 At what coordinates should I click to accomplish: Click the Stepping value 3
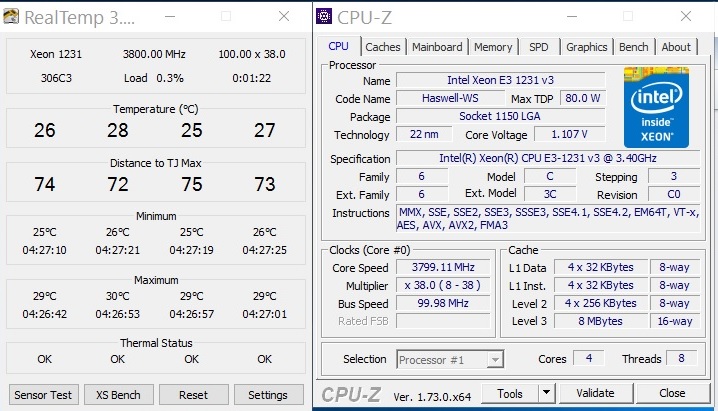coord(674,176)
